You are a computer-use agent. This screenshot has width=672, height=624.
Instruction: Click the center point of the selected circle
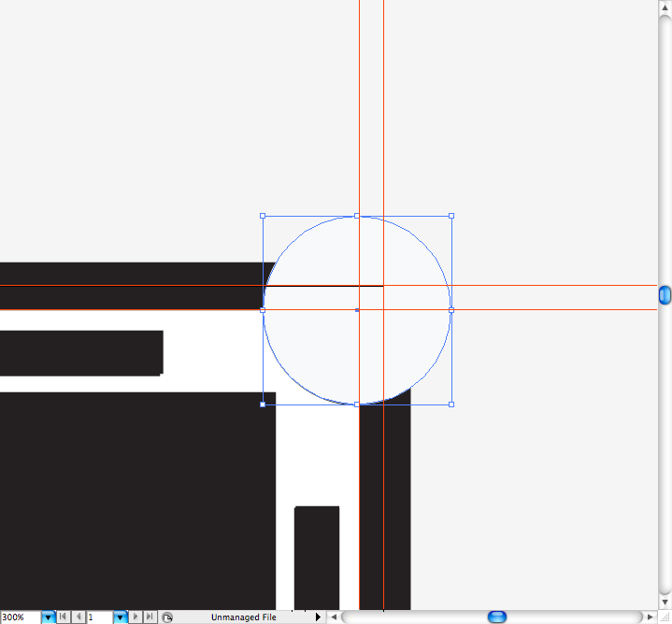357,310
